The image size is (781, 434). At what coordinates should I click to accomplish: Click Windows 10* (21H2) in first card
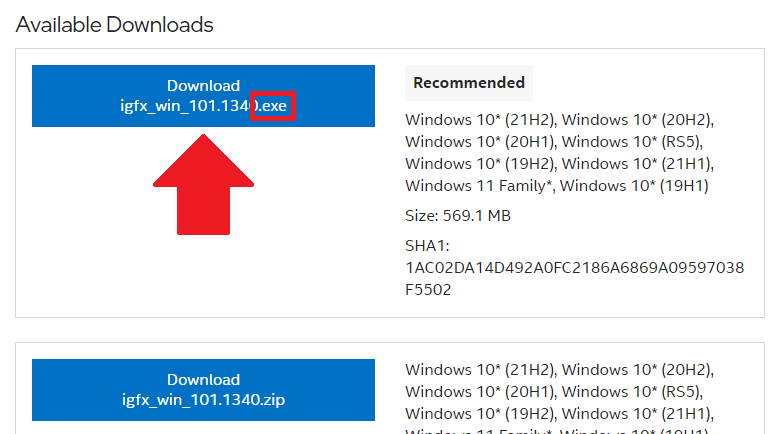pos(481,120)
